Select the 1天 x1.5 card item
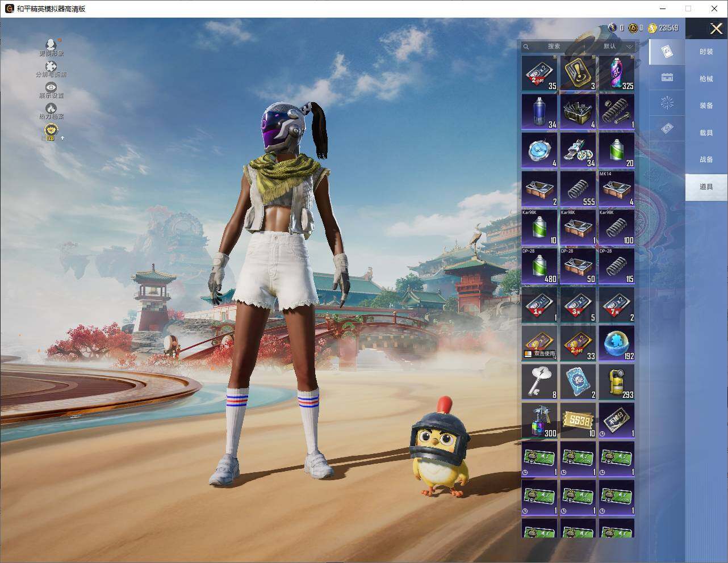The height and width of the screenshot is (563, 728). pyautogui.click(x=539, y=305)
